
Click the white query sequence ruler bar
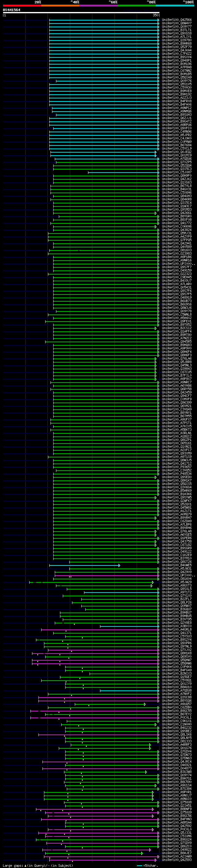(81, 12)
